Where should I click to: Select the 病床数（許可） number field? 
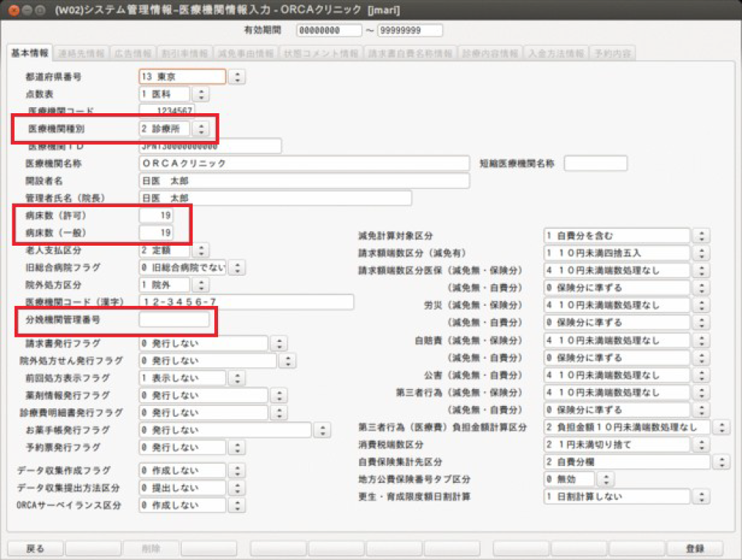156,215
